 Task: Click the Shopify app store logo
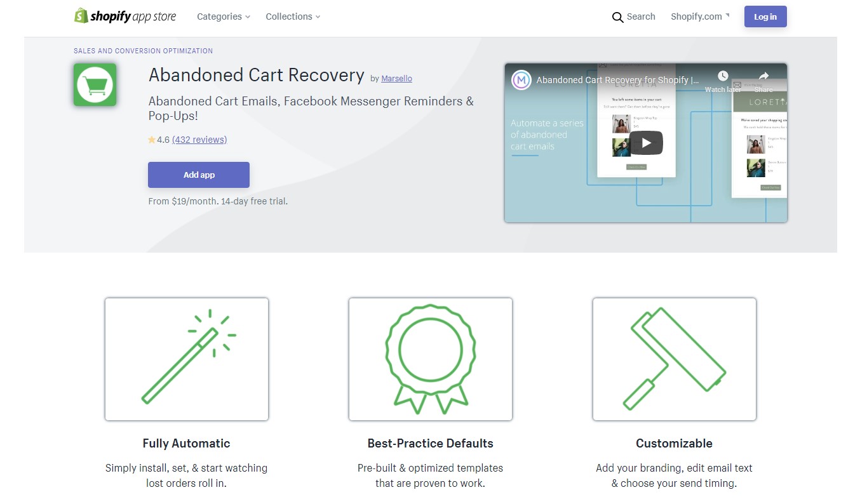(125, 17)
